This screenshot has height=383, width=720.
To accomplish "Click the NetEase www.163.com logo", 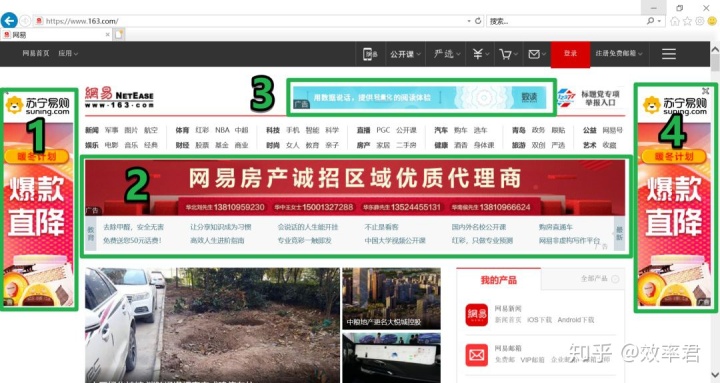I will 119,97.
